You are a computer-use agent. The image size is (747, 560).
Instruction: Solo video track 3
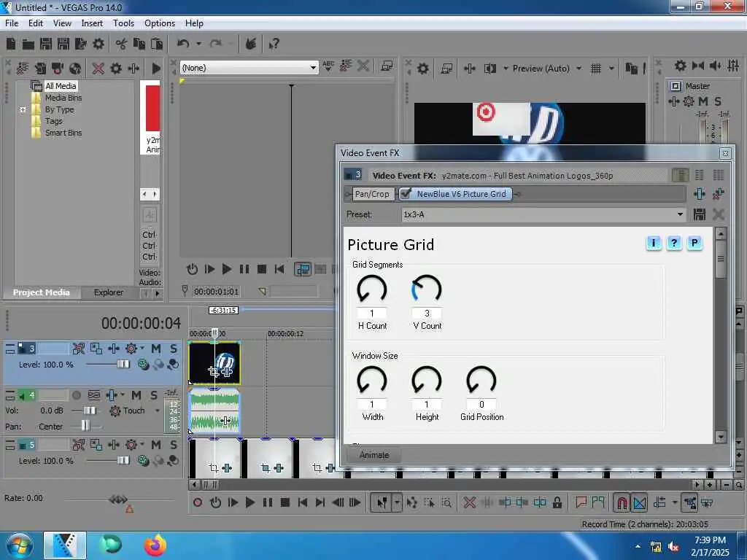(x=174, y=349)
